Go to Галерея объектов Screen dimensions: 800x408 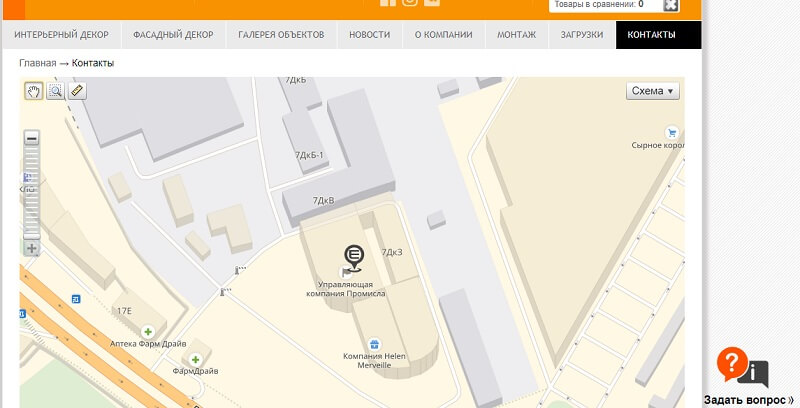281,35
